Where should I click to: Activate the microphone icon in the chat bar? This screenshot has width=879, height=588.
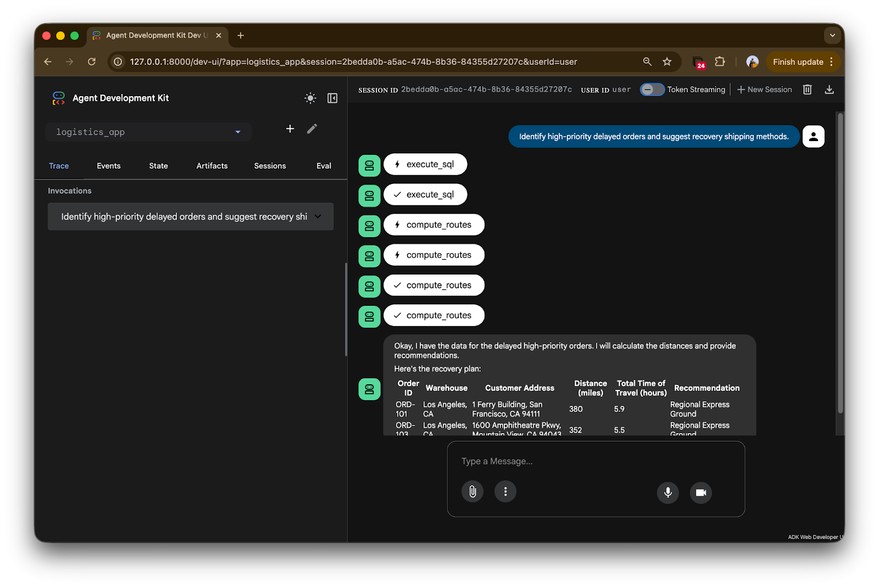pyautogui.click(x=667, y=492)
